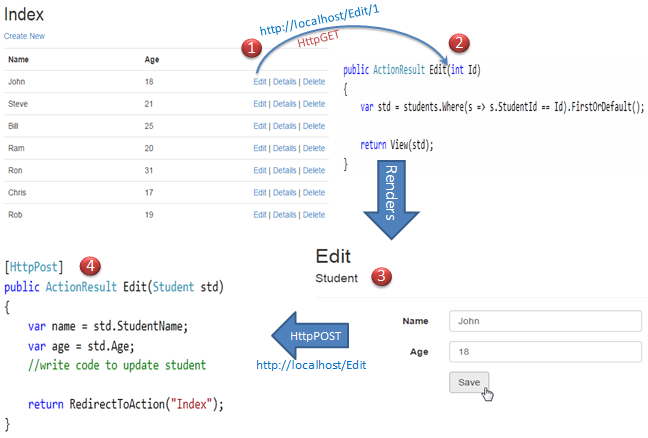Click Edit link in Rob's row
648x438 pixels.
(259, 214)
